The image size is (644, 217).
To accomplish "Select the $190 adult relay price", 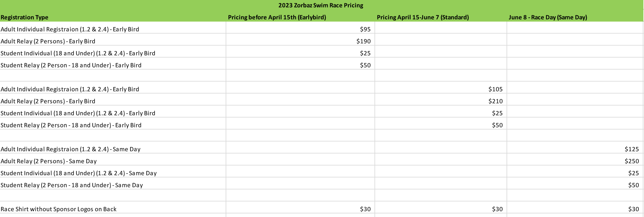I will click(x=363, y=41).
